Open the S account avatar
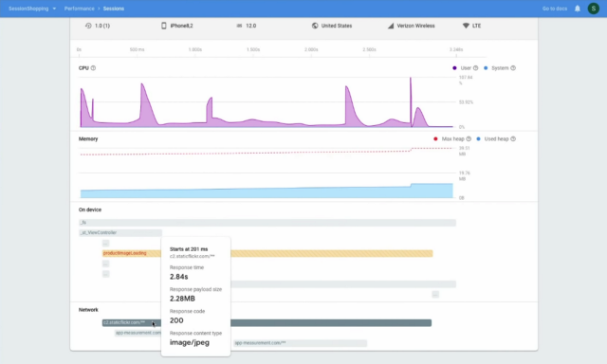This screenshot has height=364, width=607. coord(593,9)
